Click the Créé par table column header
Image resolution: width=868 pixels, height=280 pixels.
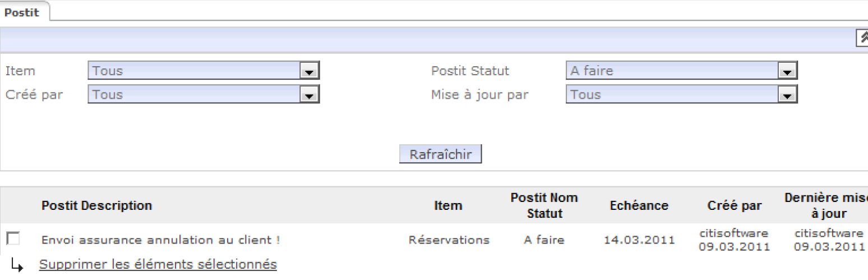tap(734, 206)
